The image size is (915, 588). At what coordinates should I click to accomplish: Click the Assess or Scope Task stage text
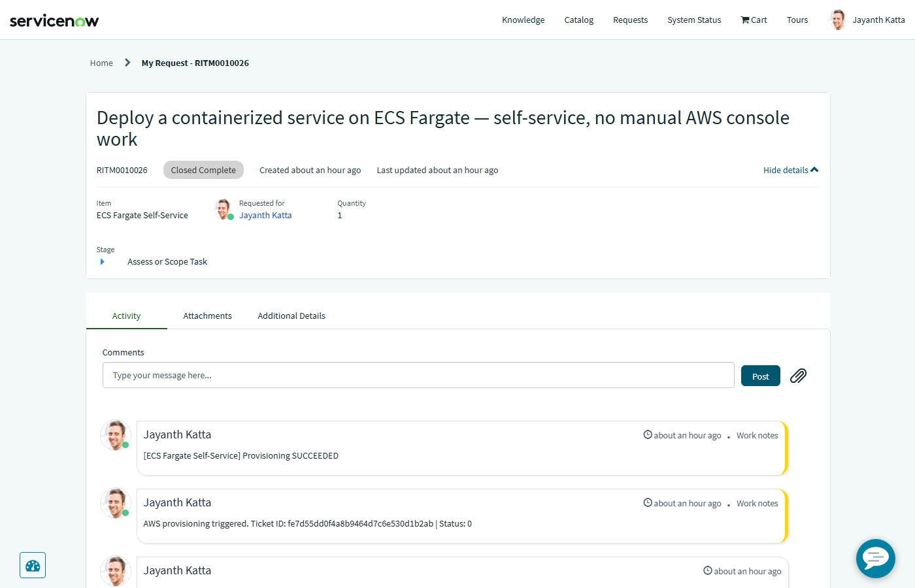(x=167, y=261)
